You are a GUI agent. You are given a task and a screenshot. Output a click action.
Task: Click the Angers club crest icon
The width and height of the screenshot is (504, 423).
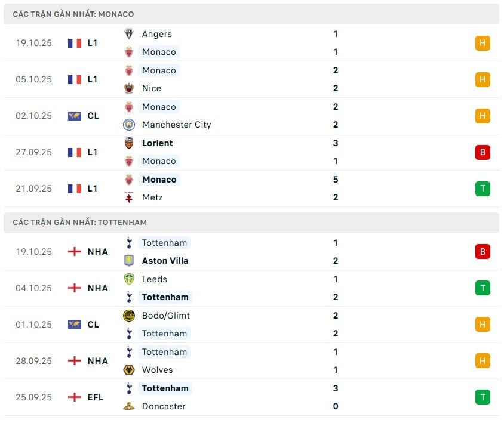pyautogui.click(x=129, y=34)
